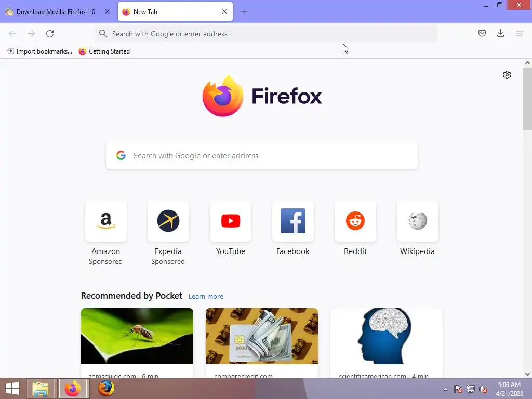Go back using the back arrow
This screenshot has width=532, height=399.
[12, 34]
